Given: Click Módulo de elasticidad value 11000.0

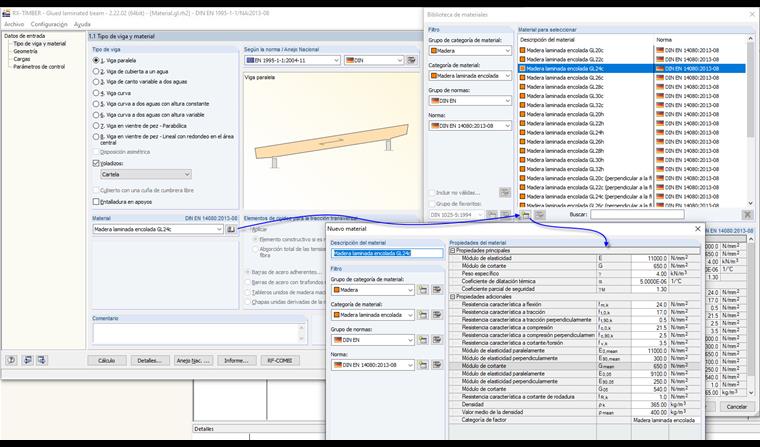Looking at the screenshot, I should 650,258.
